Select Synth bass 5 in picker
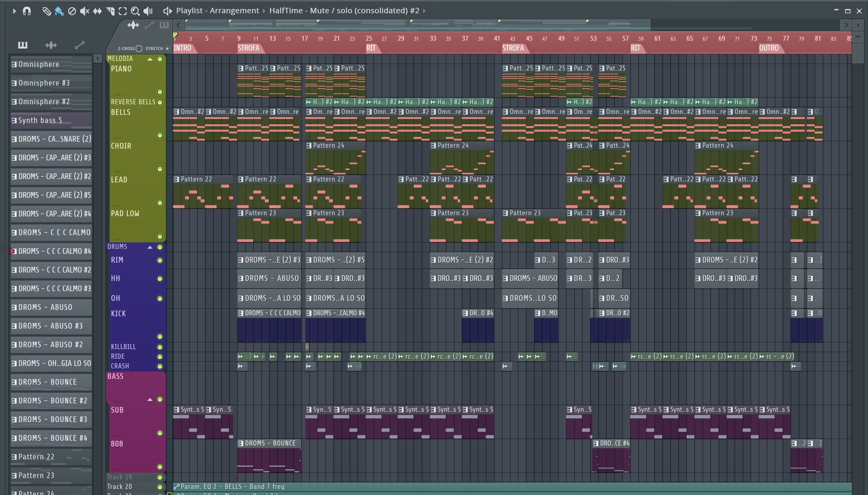This screenshot has width=868, height=495. tap(51, 120)
